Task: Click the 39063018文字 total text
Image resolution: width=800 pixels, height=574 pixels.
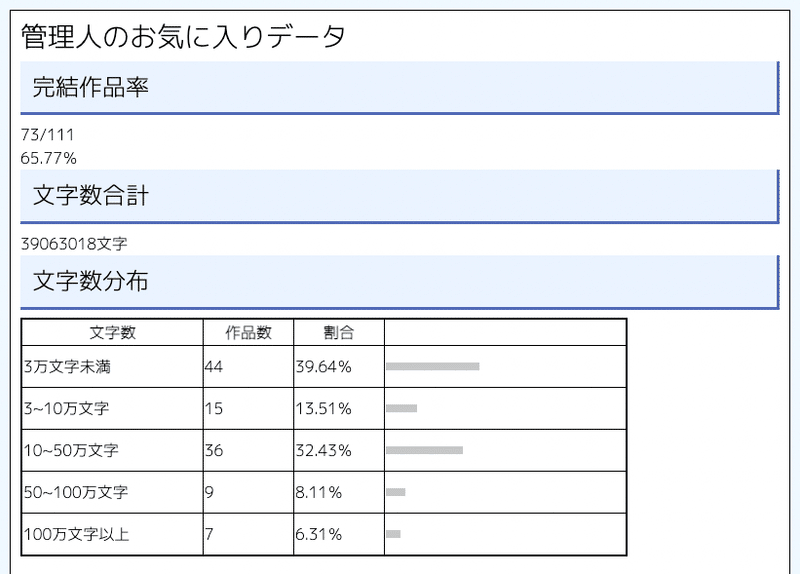Action: pyautogui.click(x=74, y=244)
